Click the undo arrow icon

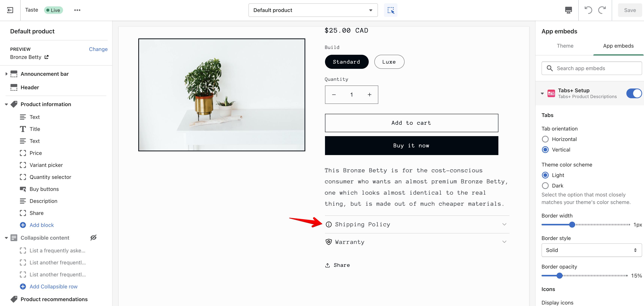(588, 10)
